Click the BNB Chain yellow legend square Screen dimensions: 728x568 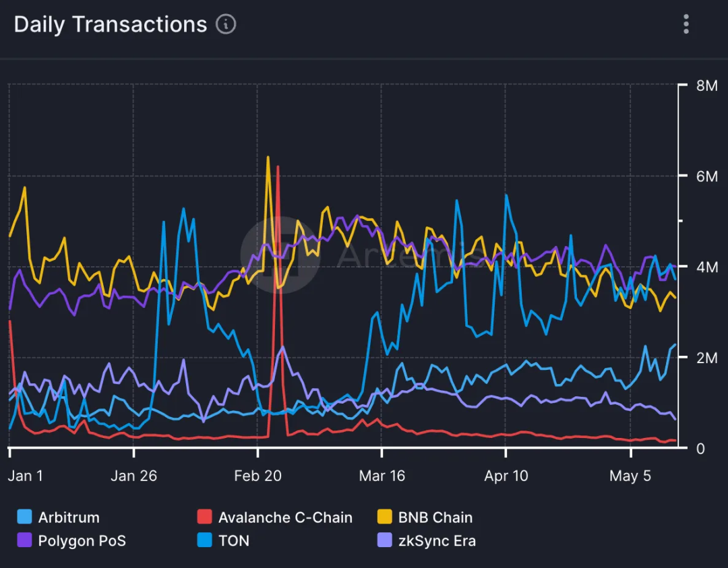click(x=384, y=517)
